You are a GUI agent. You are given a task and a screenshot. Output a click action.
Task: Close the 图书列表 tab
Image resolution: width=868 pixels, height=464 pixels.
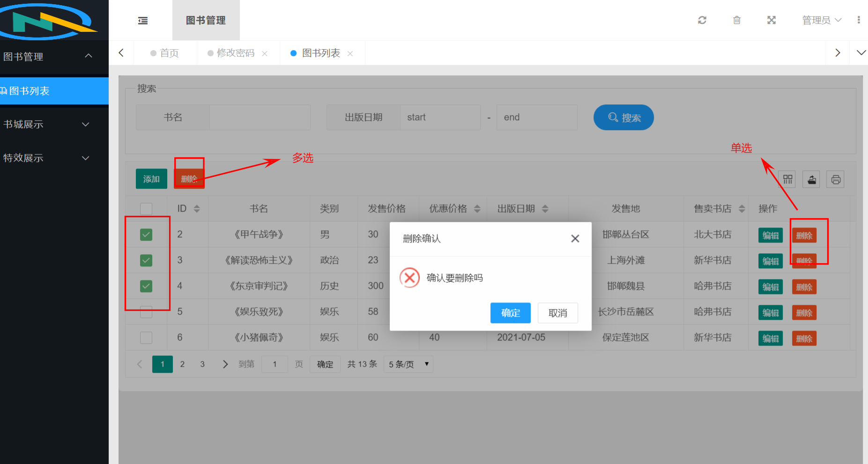pyautogui.click(x=350, y=53)
